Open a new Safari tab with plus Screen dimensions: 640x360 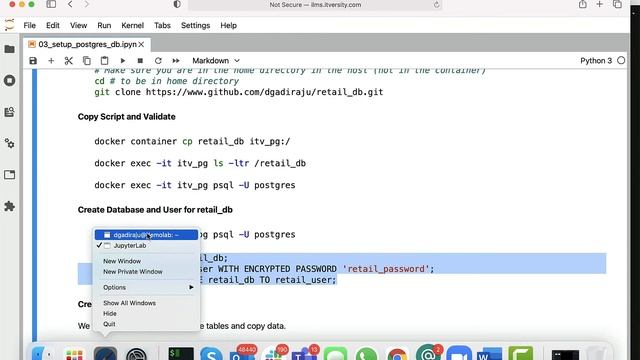[x=600, y=4]
